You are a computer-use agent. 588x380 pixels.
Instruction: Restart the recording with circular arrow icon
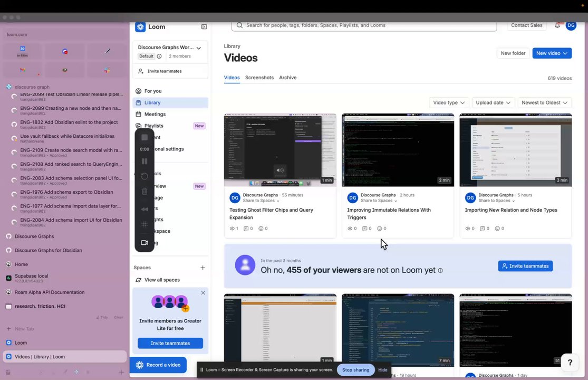pos(144,176)
